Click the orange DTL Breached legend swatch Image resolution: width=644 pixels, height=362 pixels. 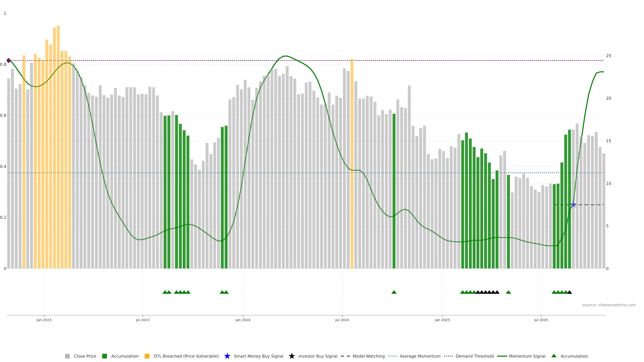tap(147, 356)
